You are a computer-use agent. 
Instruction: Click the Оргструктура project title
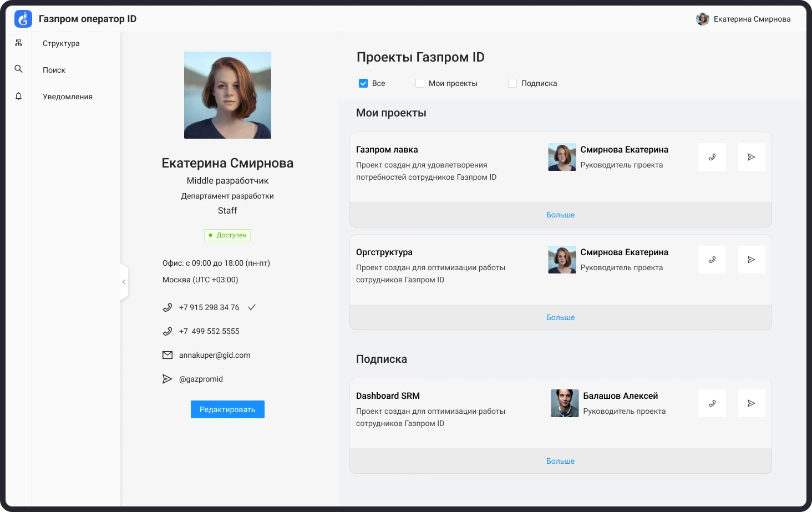pyautogui.click(x=384, y=252)
